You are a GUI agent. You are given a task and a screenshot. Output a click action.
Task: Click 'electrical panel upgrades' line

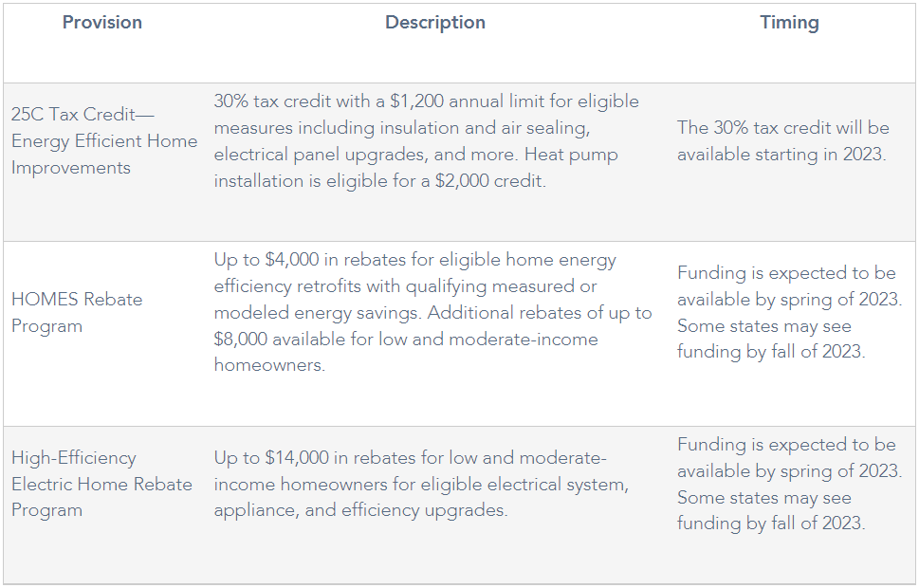coord(415,155)
